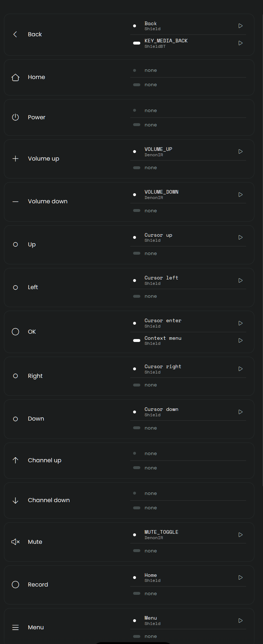Click the Volume up plus icon
The width and height of the screenshot is (263, 644).
[x=15, y=159]
